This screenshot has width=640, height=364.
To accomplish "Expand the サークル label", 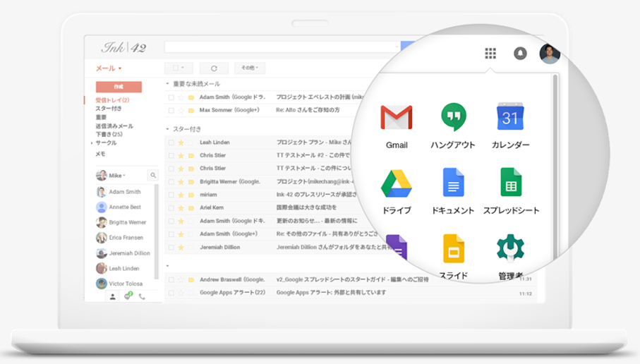I will coord(92,142).
